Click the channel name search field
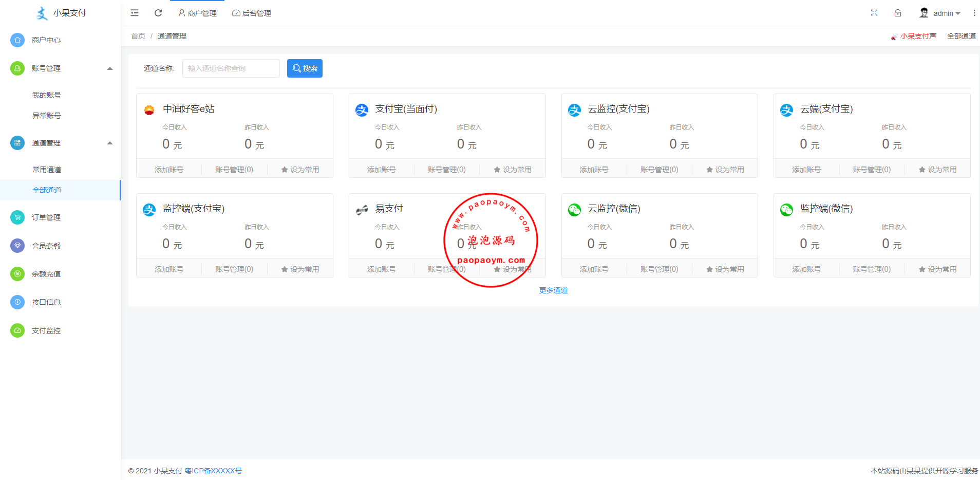This screenshot has width=980, height=480. [x=231, y=68]
